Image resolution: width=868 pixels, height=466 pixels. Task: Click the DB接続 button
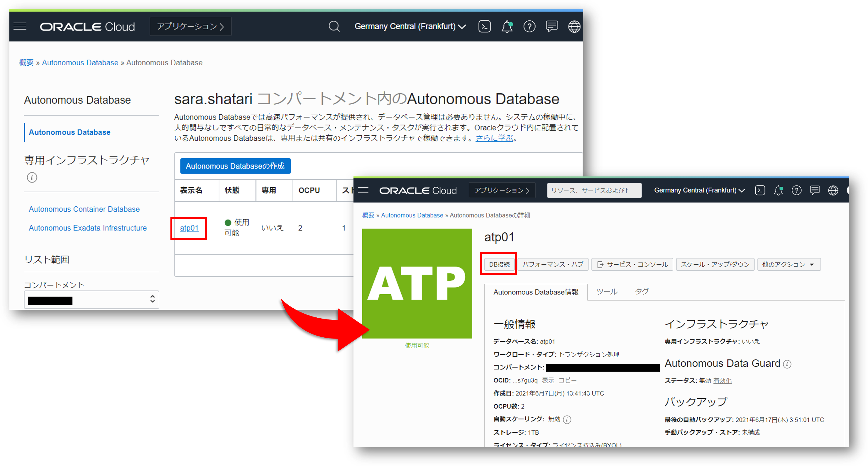[x=499, y=264]
